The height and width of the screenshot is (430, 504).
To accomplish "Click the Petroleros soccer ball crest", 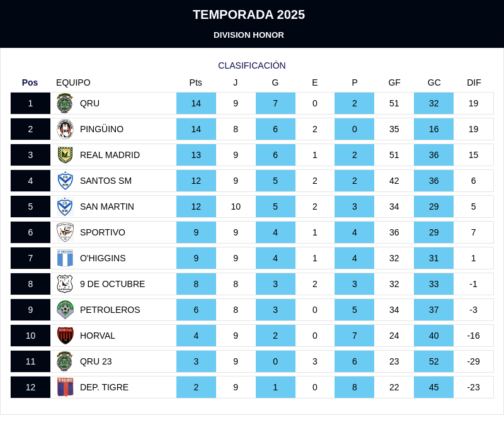I will [65, 310].
